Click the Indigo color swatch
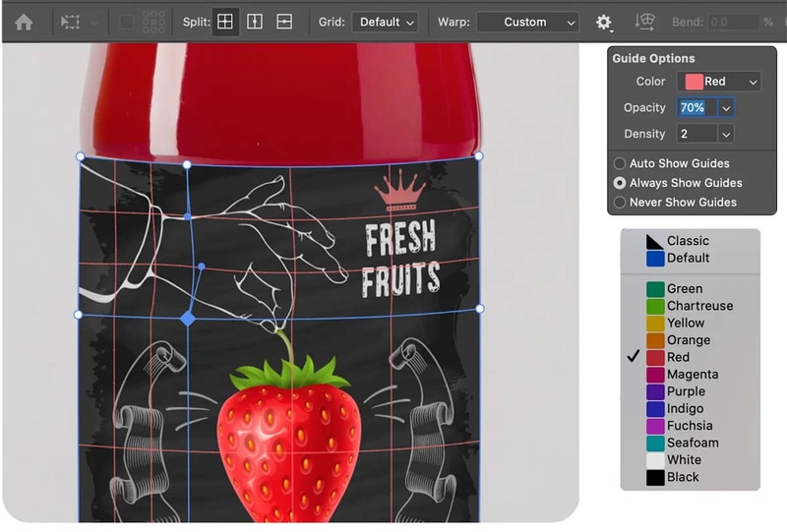Image resolution: width=787 pixels, height=532 pixels. point(655,409)
